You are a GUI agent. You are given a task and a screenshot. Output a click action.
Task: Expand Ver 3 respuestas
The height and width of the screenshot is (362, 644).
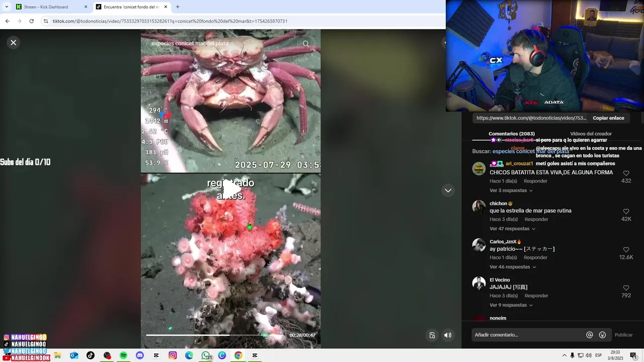[x=511, y=191]
